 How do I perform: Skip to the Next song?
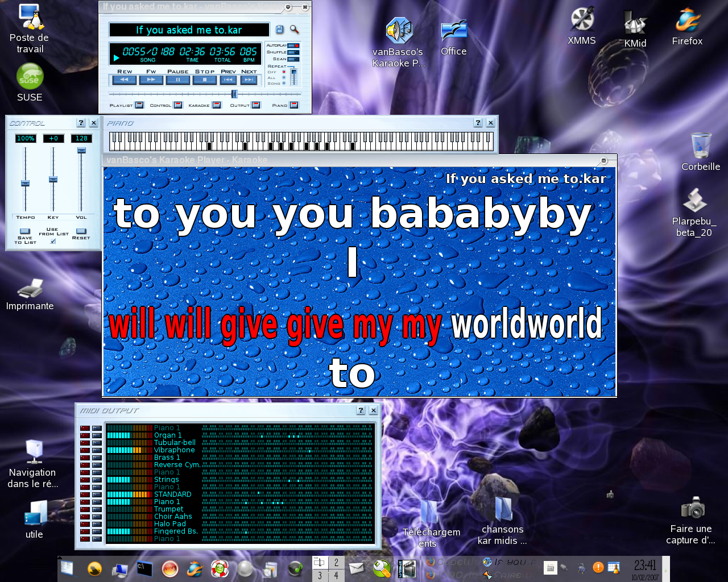point(249,80)
